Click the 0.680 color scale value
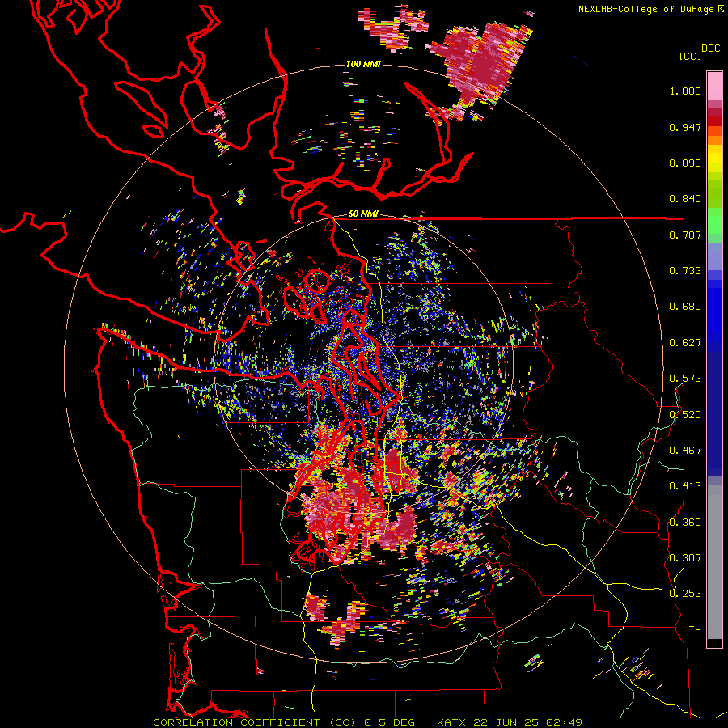This screenshot has height=728, width=728. (x=685, y=307)
